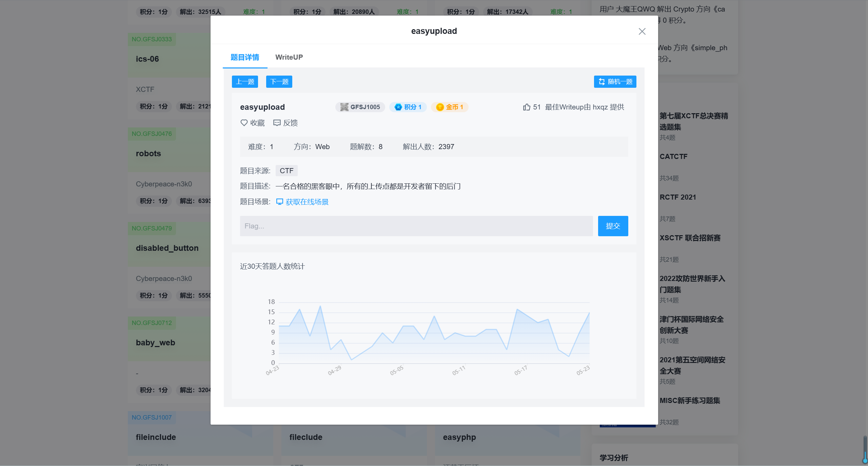The width and height of the screenshot is (868, 466).
Task: Submit the flag with 提交 button
Action: pyautogui.click(x=613, y=226)
